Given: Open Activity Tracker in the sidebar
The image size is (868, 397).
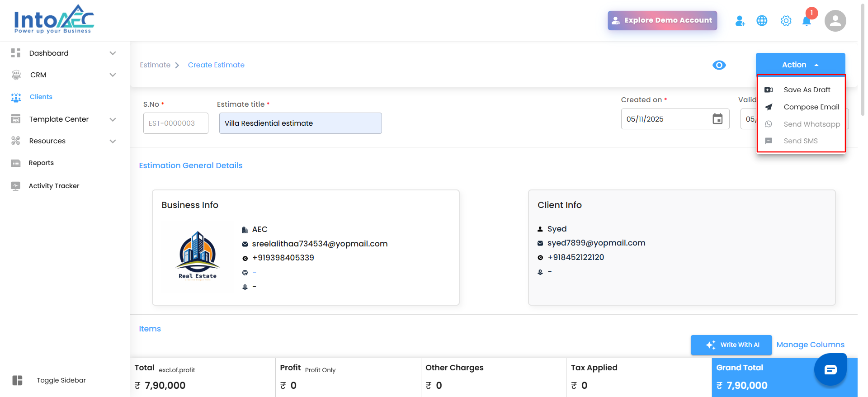Looking at the screenshot, I should (x=54, y=186).
